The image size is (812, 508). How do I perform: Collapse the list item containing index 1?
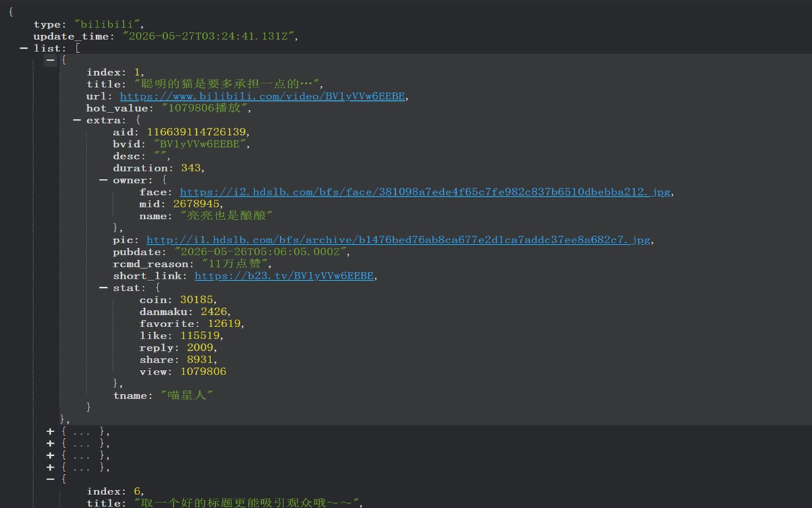coord(50,60)
